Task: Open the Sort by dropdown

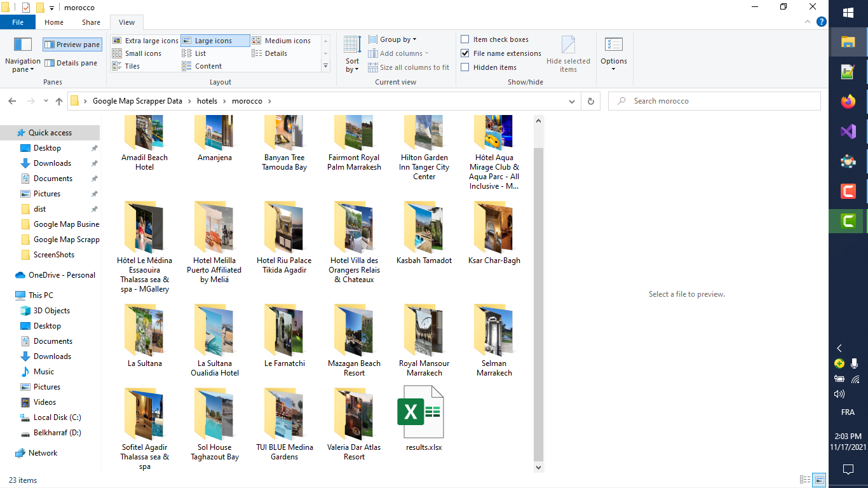Action: (x=353, y=55)
